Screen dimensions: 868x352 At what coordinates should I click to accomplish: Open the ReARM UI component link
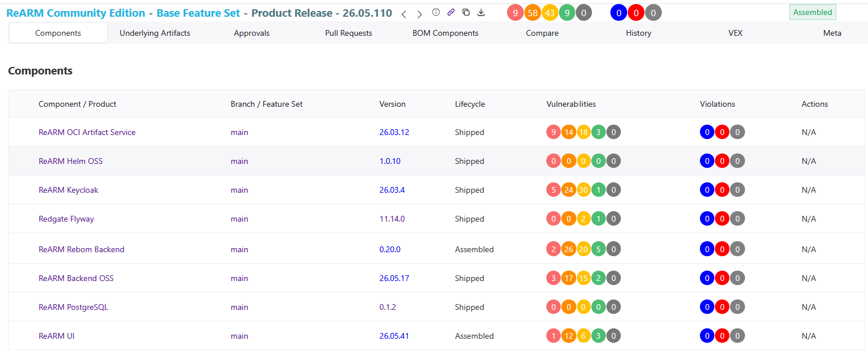tap(57, 336)
